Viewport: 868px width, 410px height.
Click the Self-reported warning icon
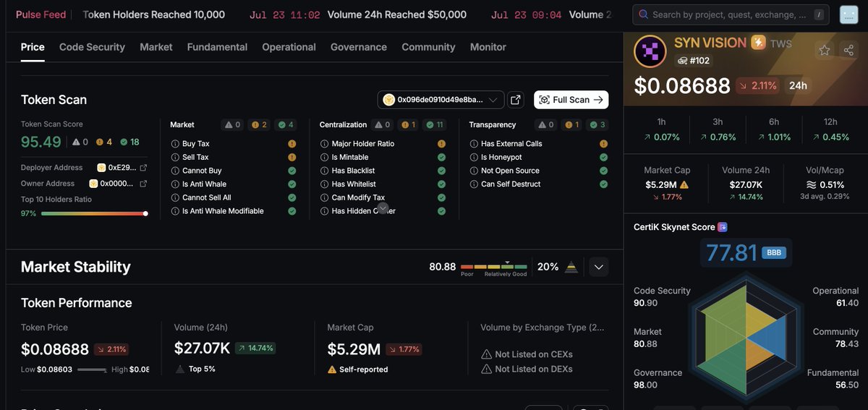(x=332, y=370)
